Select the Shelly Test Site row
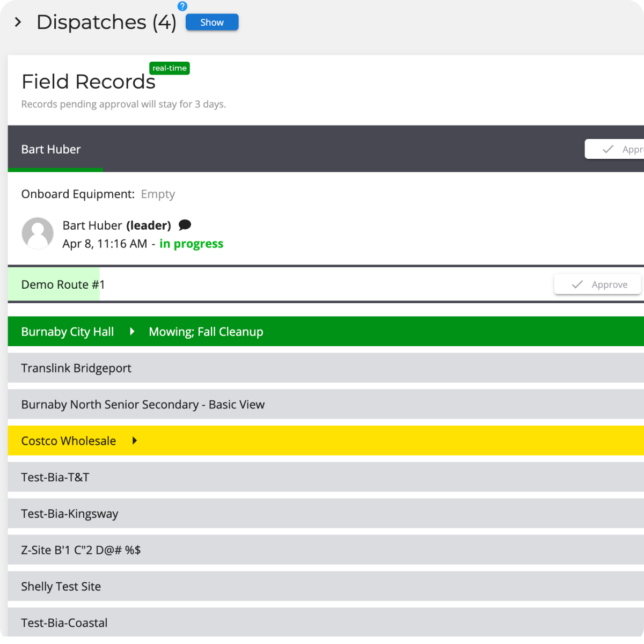Image resolution: width=644 pixels, height=644 pixels. pyautogui.click(x=61, y=587)
